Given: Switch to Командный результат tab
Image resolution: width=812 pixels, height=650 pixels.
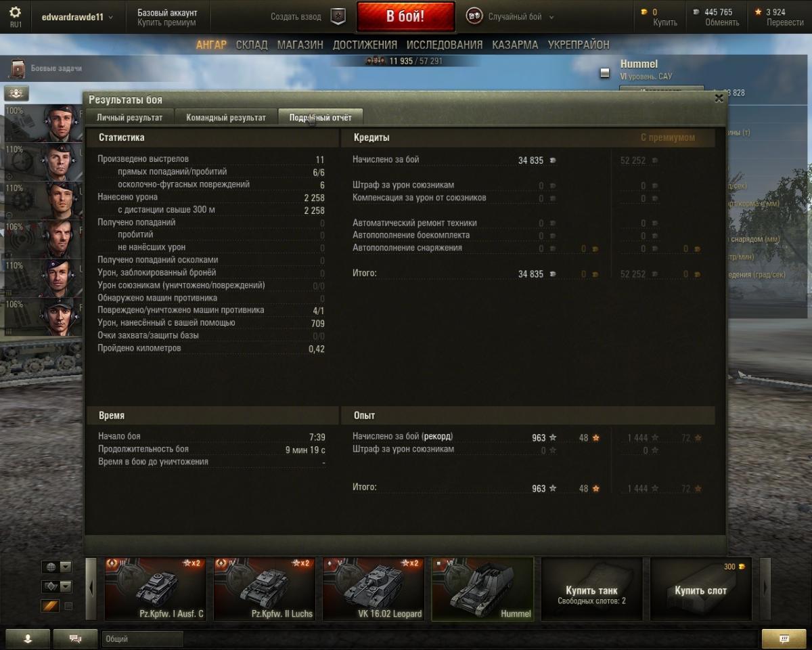Looking at the screenshot, I should (x=226, y=117).
